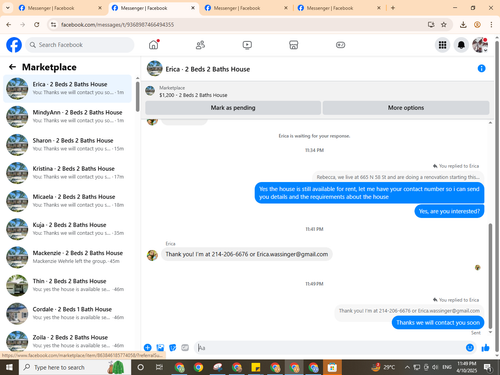500x375 pixels.
Task: Click More options button
Action: point(406,108)
